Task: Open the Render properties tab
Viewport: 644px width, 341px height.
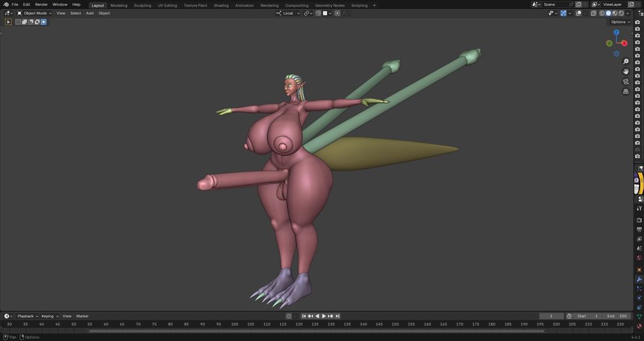Action: pyautogui.click(x=639, y=220)
